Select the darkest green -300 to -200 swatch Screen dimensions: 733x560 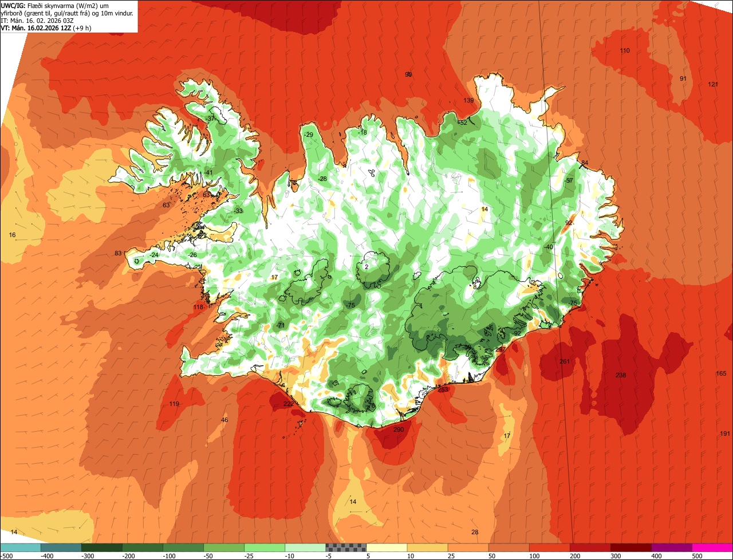[x=101, y=547]
